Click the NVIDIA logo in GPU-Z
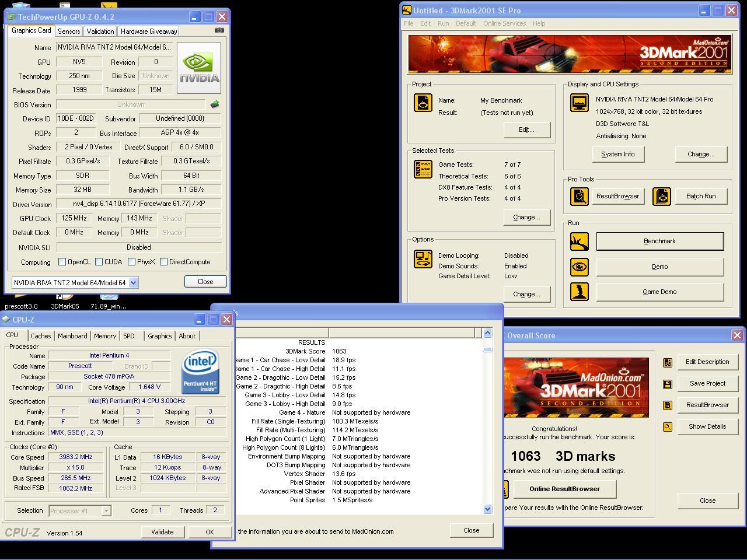This screenshot has width=747, height=560. point(199,68)
